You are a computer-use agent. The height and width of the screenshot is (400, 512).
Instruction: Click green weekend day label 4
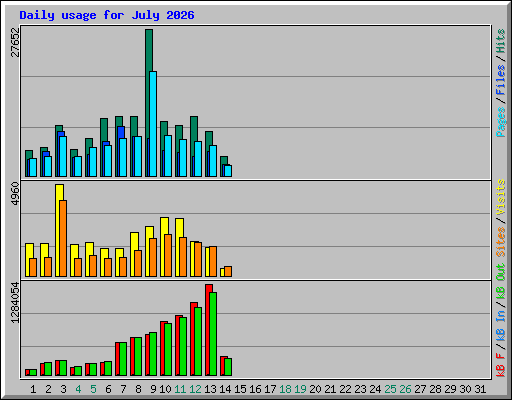[78, 389]
